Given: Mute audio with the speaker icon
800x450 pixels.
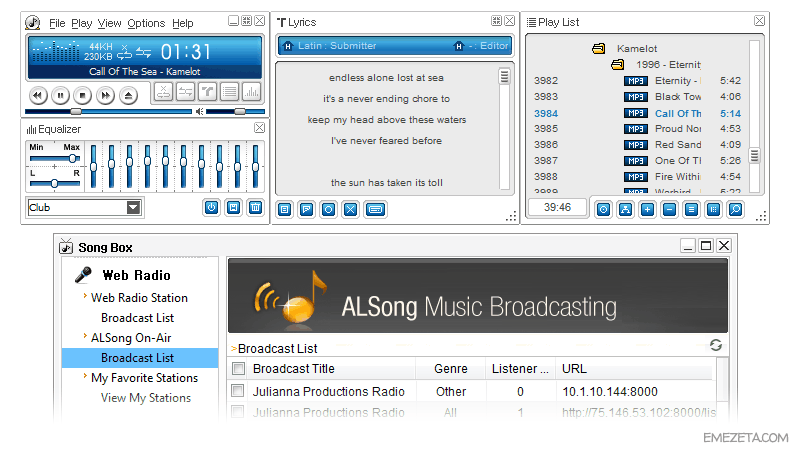Looking at the screenshot, I should [199, 111].
